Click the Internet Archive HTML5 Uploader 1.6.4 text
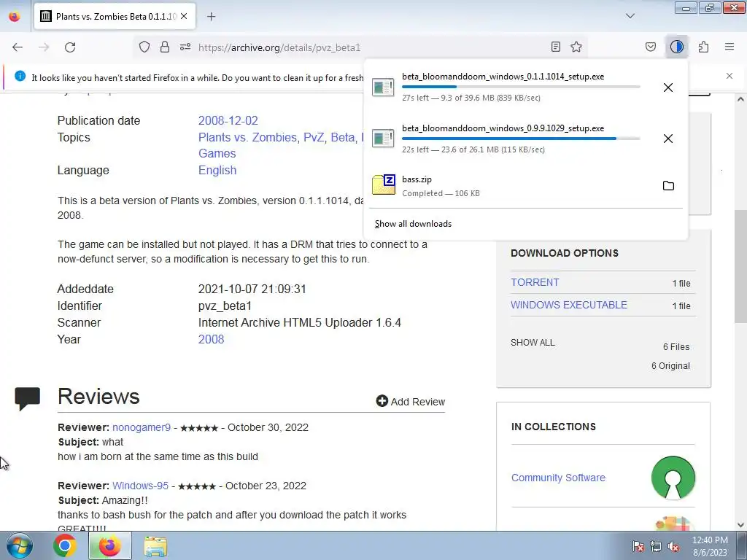The width and height of the screenshot is (747, 560). (x=300, y=322)
